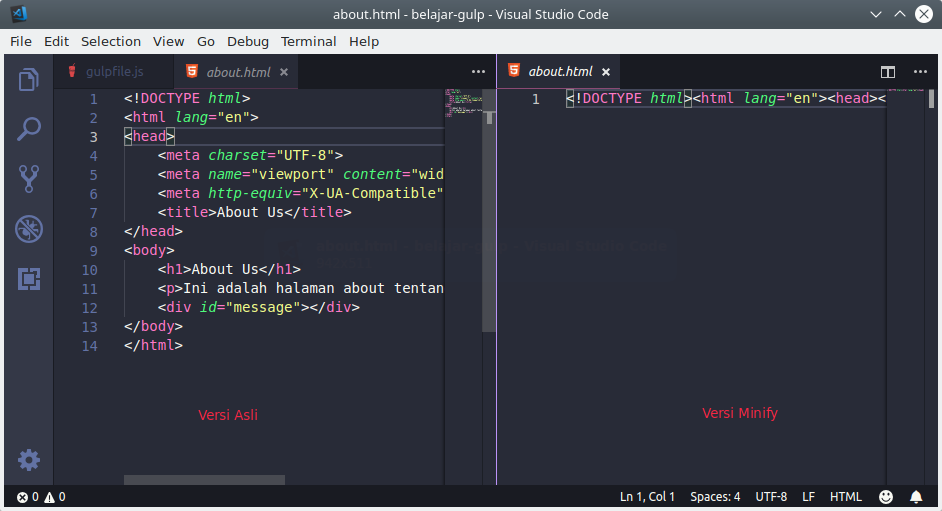Open the View menu
This screenshot has width=942, height=511.
pos(168,41)
